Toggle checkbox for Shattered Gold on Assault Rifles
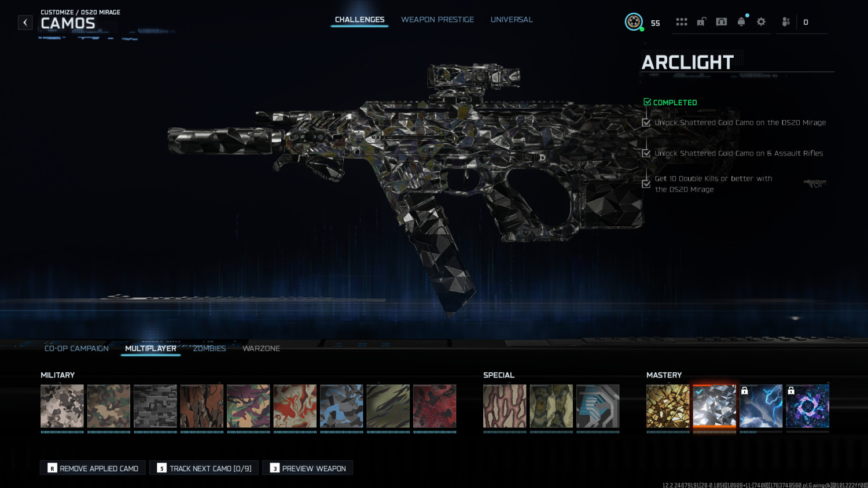868x488 pixels. click(646, 153)
